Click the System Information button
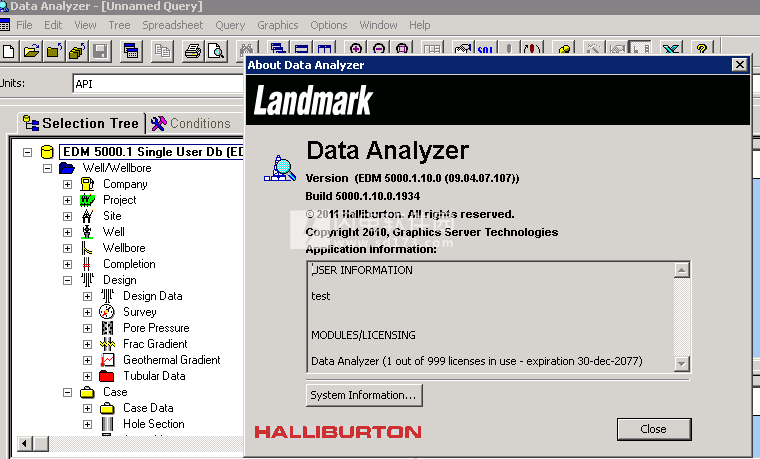760x459 pixels. [364, 395]
